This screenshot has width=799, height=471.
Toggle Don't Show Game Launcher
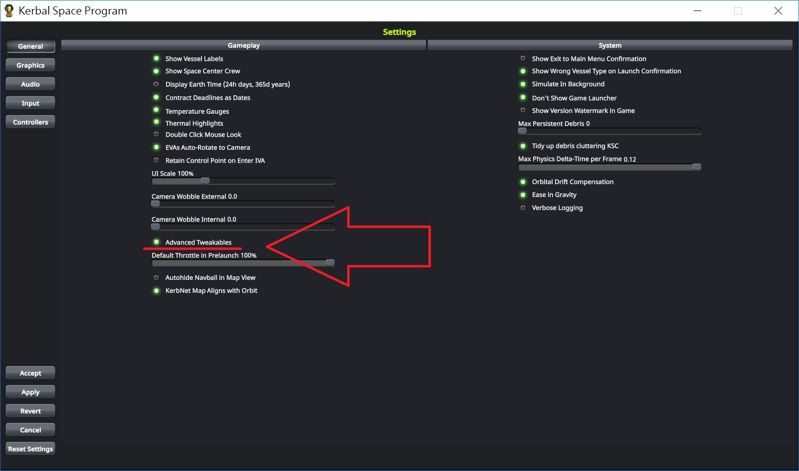pyautogui.click(x=523, y=97)
